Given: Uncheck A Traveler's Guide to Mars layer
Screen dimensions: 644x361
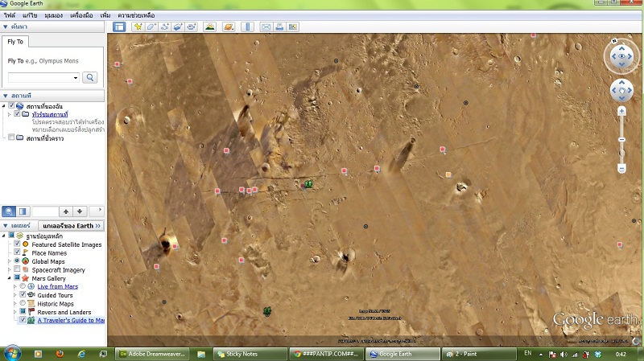Looking at the screenshot, I should pos(23,319).
